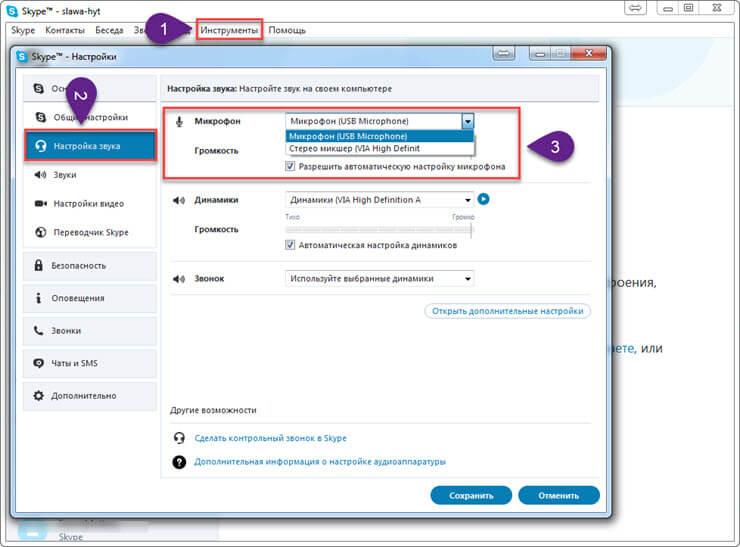
Task: Open the Звонок device dropdown
Action: 379,278
